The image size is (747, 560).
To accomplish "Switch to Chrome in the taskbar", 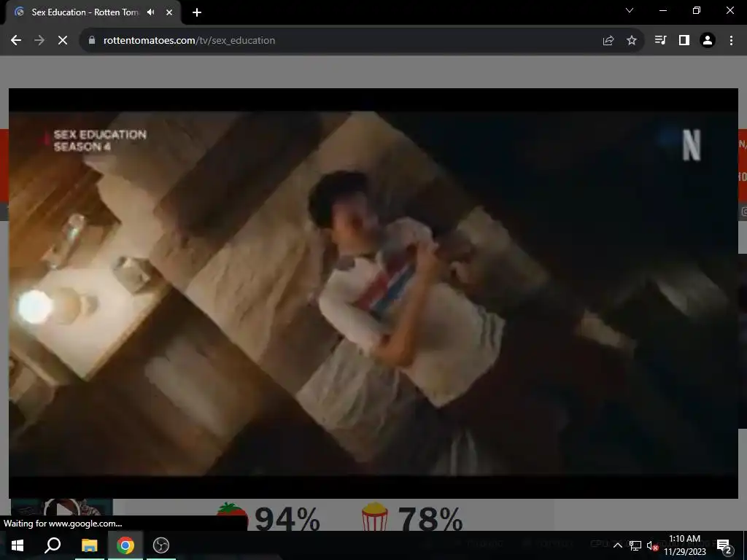I will tap(125, 545).
